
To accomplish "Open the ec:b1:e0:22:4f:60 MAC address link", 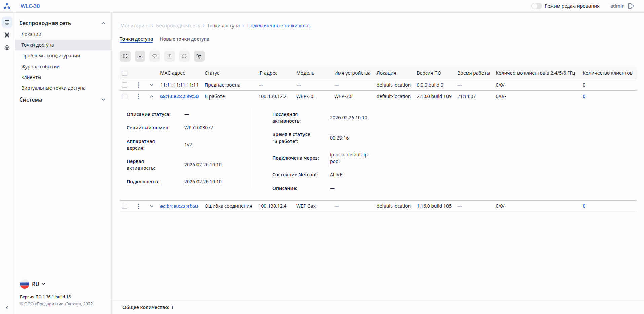I will pyautogui.click(x=179, y=206).
